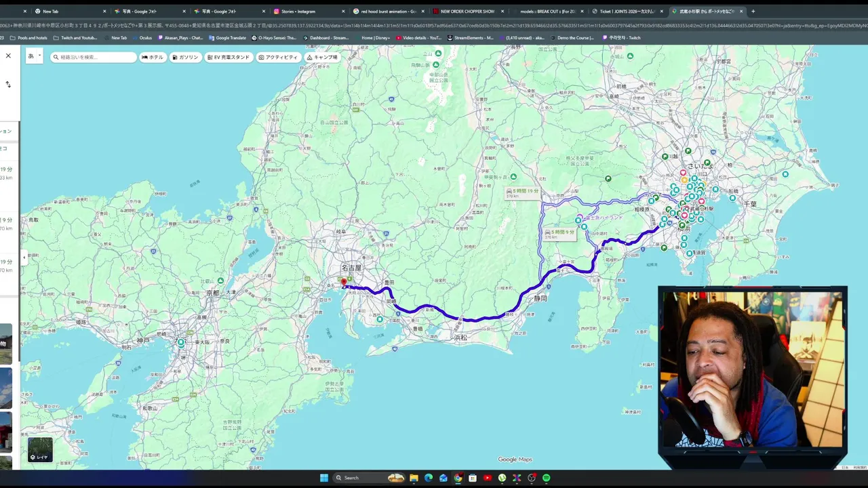Select the 5時間9分 alternate route label
Screen dimensions: 868x488
coord(559,234)
